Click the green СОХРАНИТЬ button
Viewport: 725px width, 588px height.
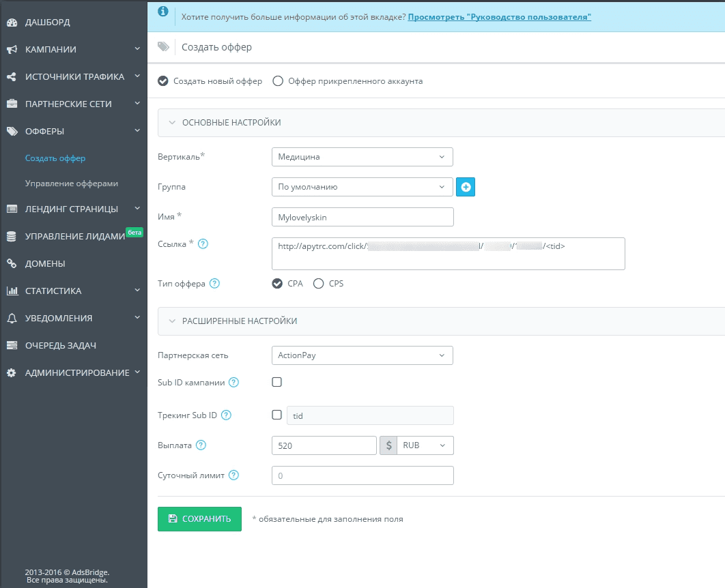(x=199, y=519)
